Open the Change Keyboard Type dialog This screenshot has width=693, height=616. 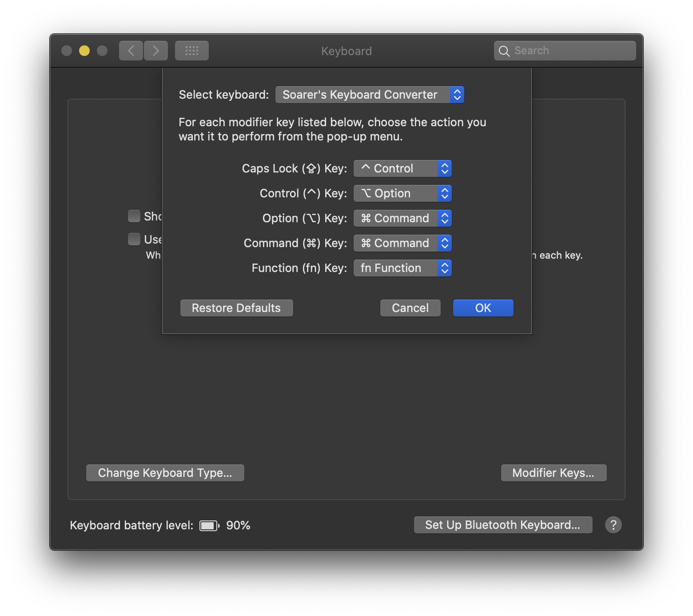point(165,472)
